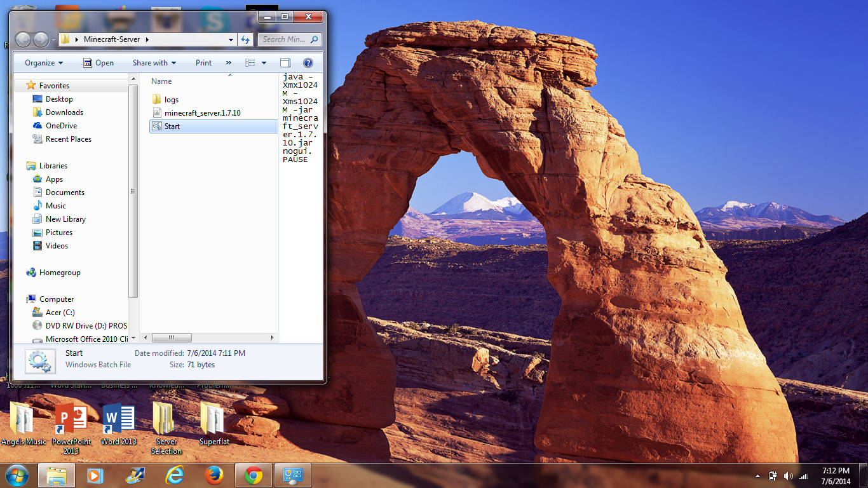Click the Search Minecraft-Server field
Viewport: 868px width, 488px height.
click(x=283, y=39)
